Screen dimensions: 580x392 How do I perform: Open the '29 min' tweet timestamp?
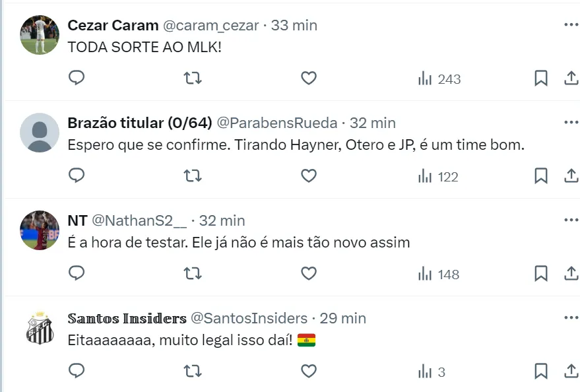click(342, 319)
